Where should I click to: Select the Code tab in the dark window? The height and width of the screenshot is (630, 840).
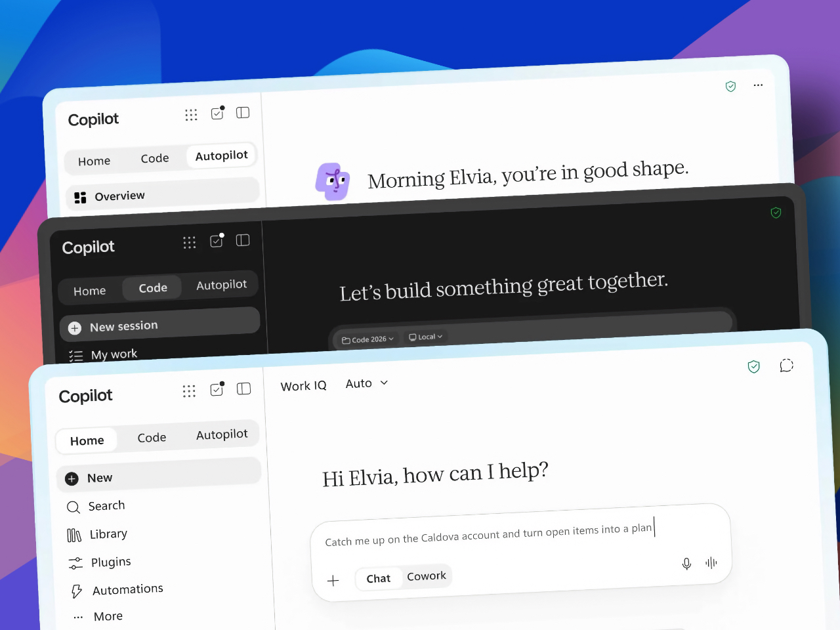coord(153,288)
